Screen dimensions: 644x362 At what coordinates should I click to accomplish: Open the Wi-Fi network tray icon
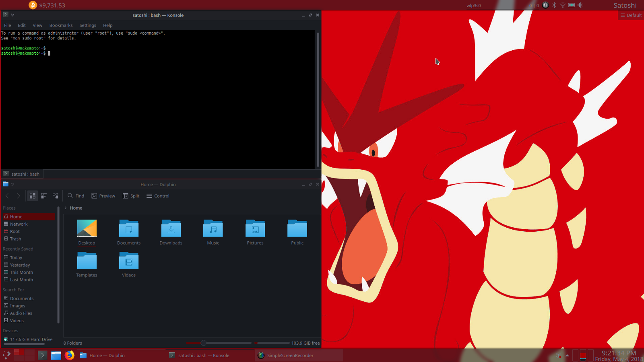563,5
